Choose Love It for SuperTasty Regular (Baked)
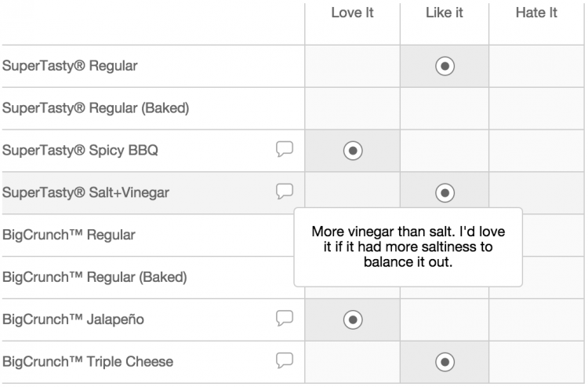 (x=353, y=108)
